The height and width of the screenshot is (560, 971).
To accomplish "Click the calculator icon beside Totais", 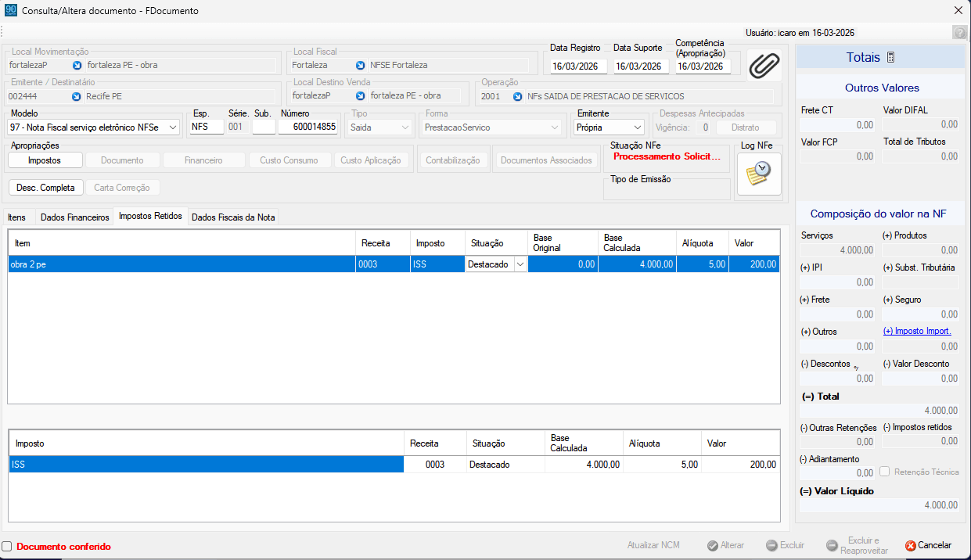I will pos(890,57).
